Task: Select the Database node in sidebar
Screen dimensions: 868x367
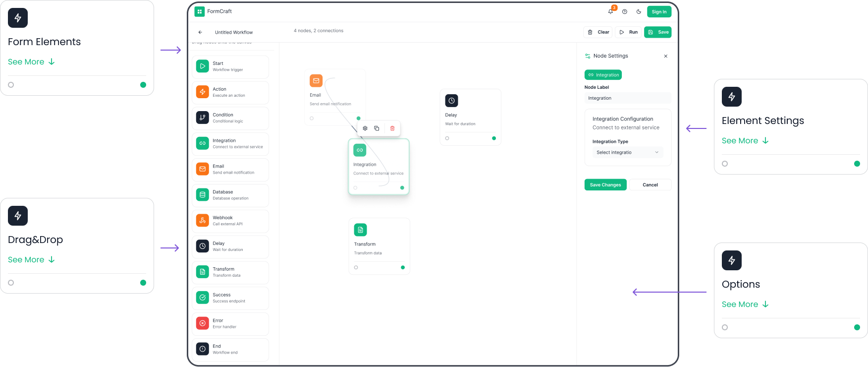Action: tap(230, 195)
